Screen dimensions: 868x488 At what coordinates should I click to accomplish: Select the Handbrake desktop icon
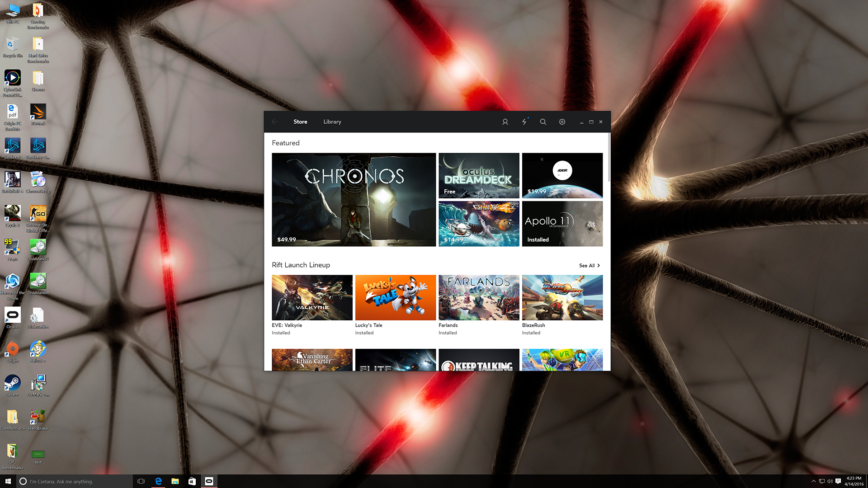click(x=38, y=419)
